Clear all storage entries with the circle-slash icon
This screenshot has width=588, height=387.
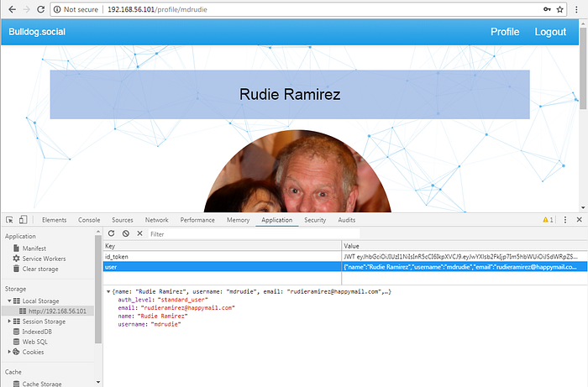125,233
